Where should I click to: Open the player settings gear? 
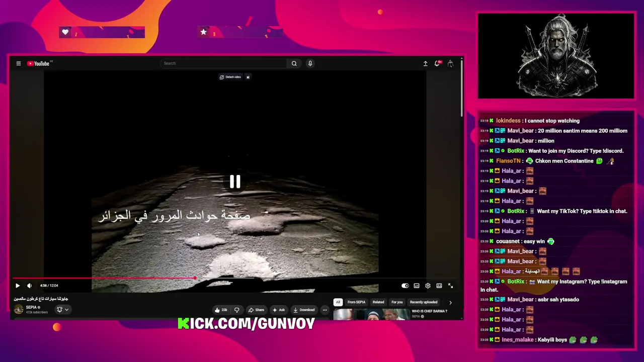428,286
